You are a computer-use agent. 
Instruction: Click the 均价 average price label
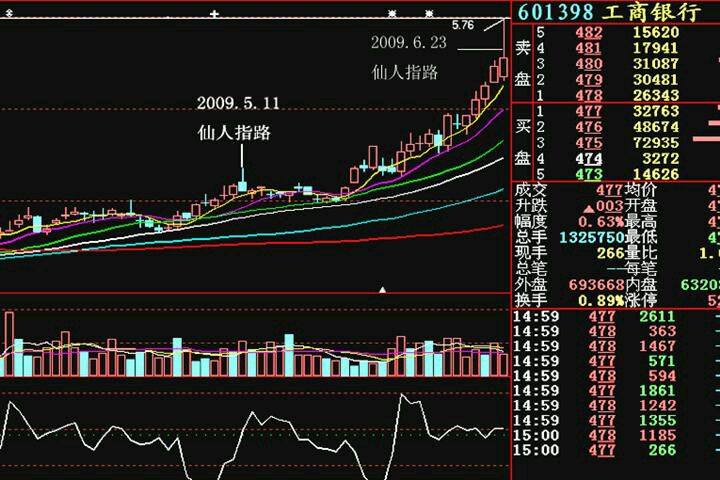tap(640, 190)
